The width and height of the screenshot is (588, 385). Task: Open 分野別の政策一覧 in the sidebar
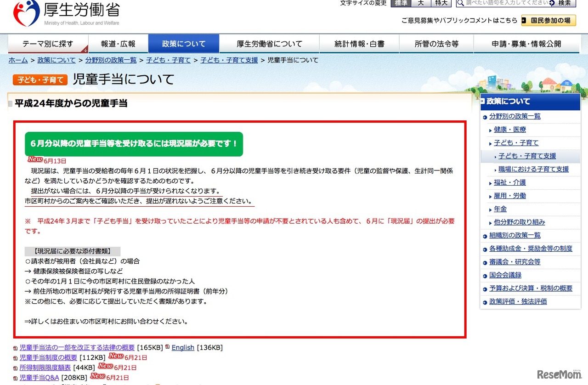[515, 117]
